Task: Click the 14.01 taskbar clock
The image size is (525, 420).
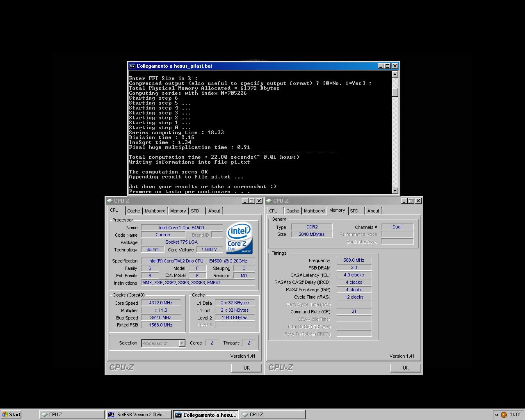Action: click(x=515, y=415)
